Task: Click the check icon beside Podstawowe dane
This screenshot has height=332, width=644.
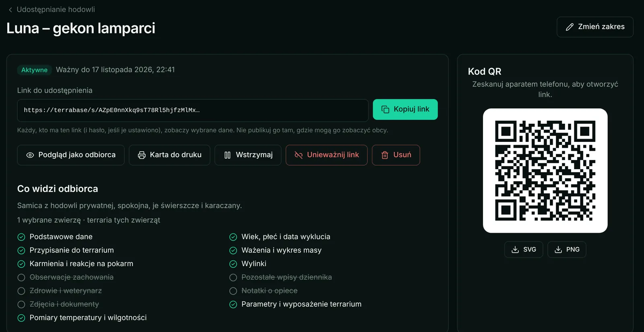Action: [x=21, y=237]
